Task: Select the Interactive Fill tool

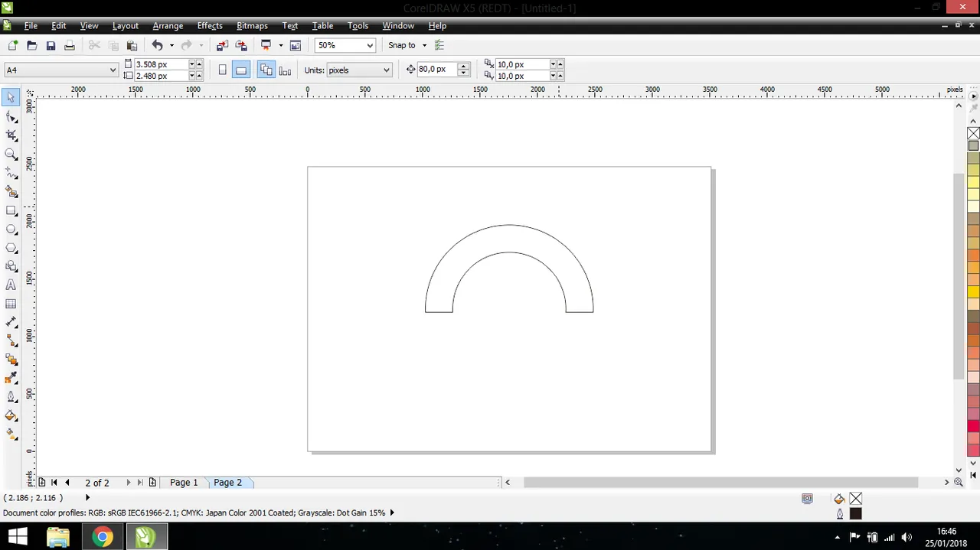Action: pyautogui.click(x=11, y=434)
